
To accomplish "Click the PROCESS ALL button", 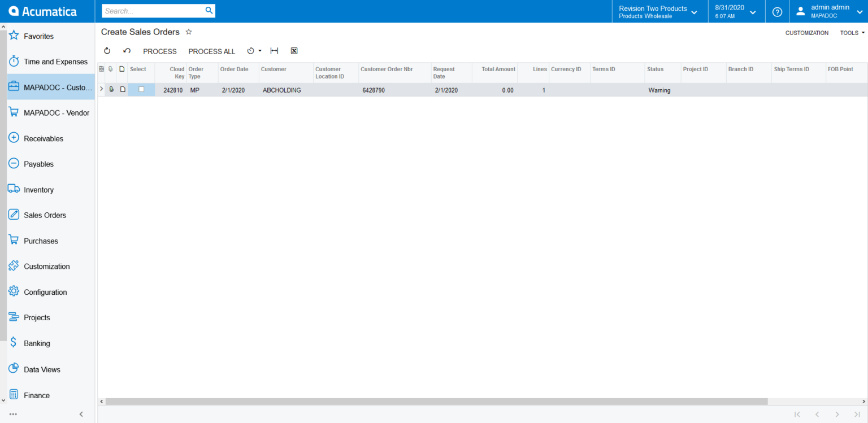I will [x=211, y=51].
